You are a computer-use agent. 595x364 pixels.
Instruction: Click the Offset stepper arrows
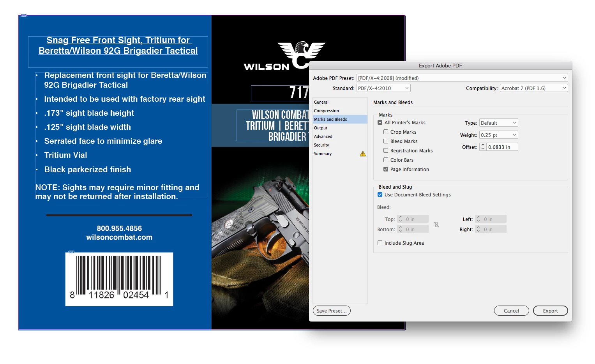point(483,147)
